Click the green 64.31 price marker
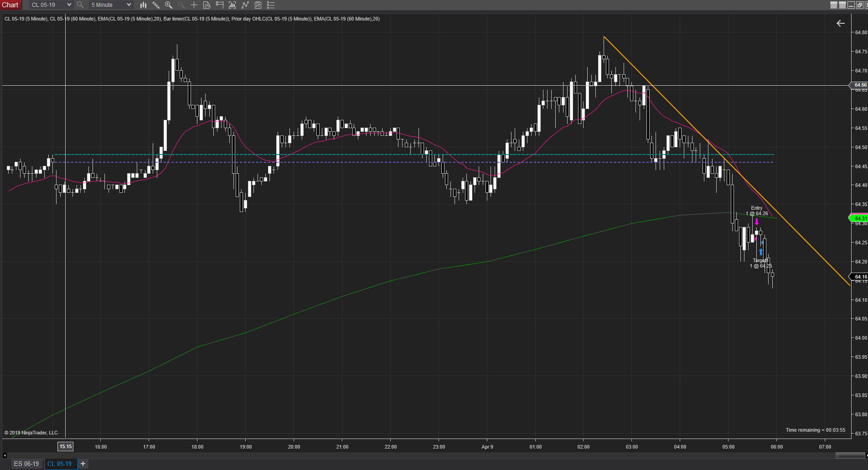 click(858, 218)
